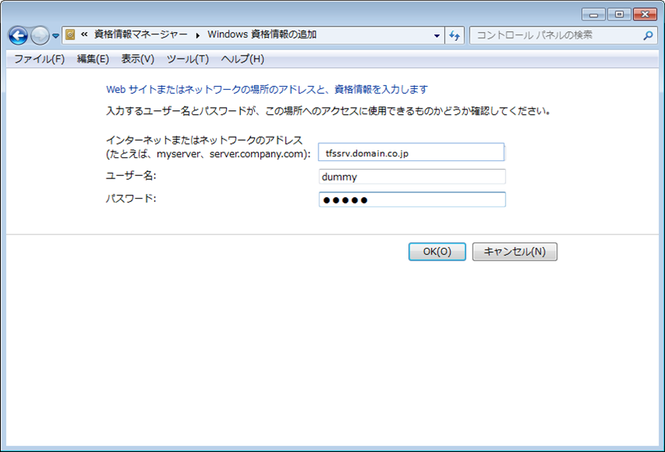Select 資格情報マネージャー breadcrumb

click(x=141, y=34)
